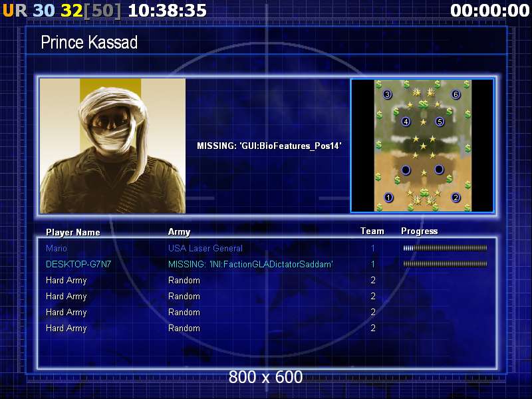Click the Team column header
The width and height of the screenshot is (532, 399).
click(372, 231)
